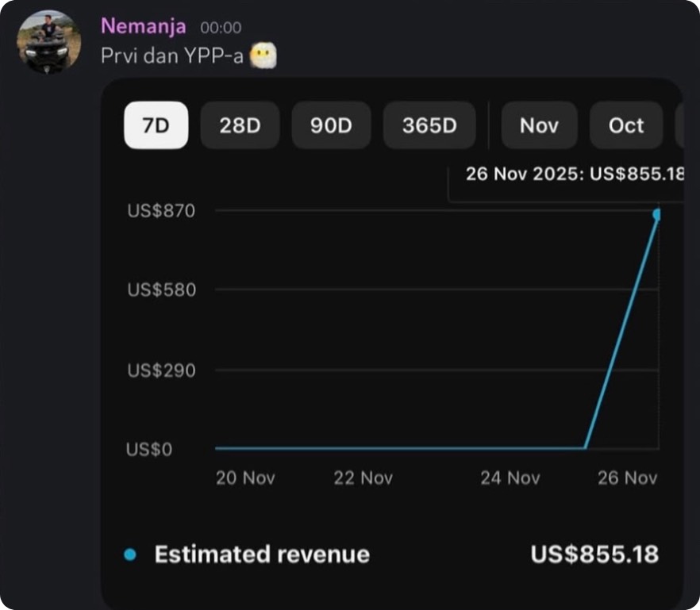
Task: Select the 365D time range
Action: [x=429, y=125]
